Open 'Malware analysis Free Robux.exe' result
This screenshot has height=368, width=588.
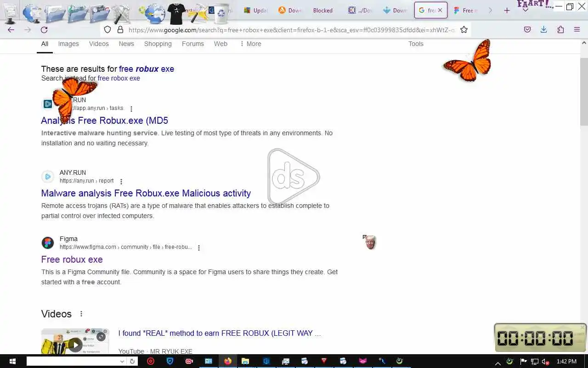[146, 193]
